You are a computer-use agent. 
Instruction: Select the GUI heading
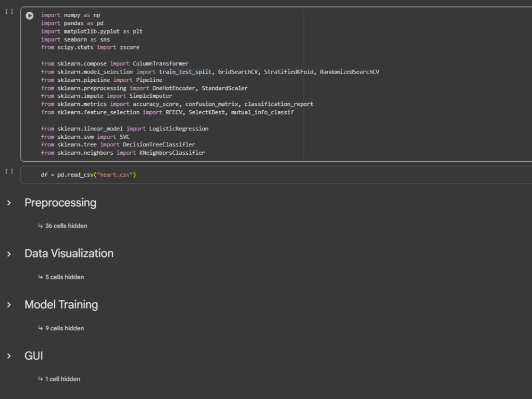click(x=34, y=356)
